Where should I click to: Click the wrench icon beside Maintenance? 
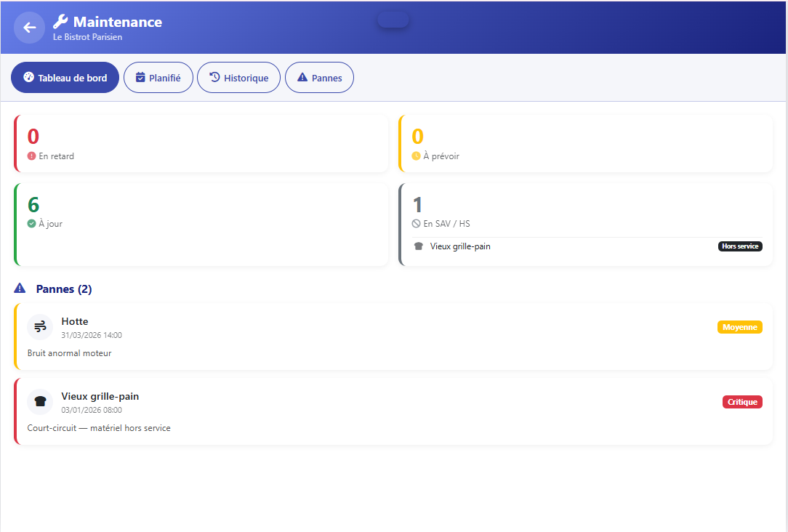coord(60,22)
